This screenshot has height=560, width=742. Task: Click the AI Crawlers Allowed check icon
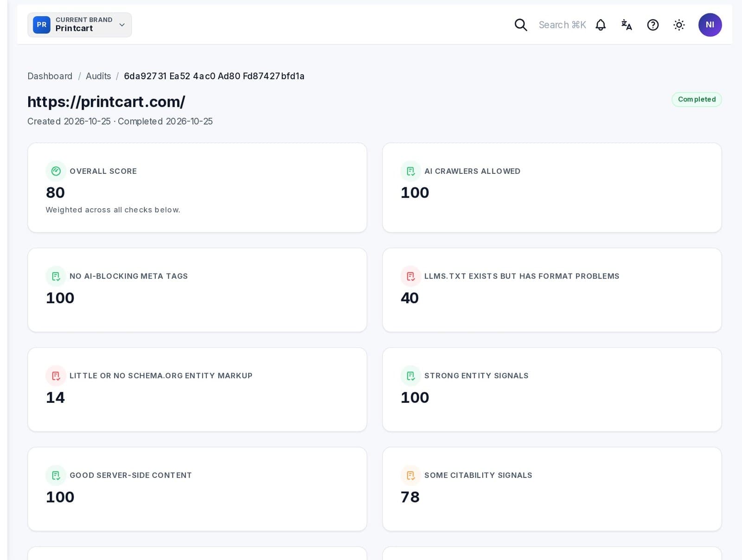(411, 171)
